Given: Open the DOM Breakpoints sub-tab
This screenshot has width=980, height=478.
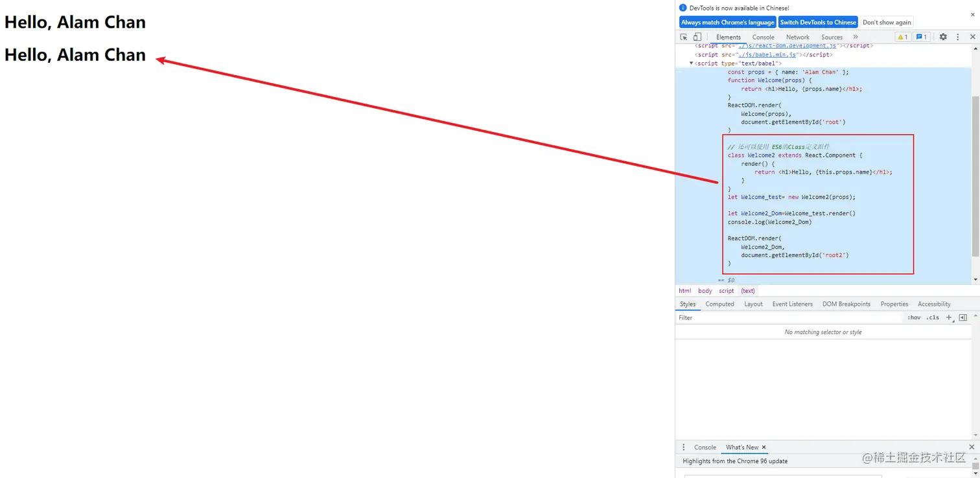Looking at the screenshot, I should pos(848,304).
